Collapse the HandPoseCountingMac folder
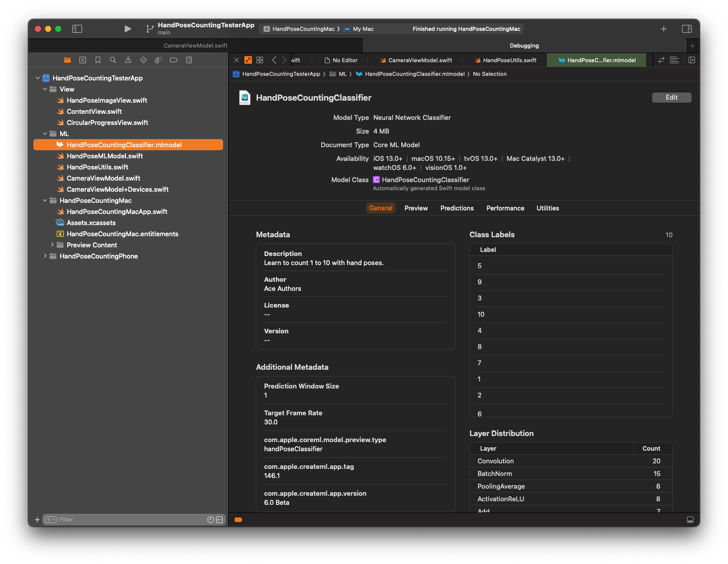The width and height of the screenshot is (728, 564). [x=45, y=200]
